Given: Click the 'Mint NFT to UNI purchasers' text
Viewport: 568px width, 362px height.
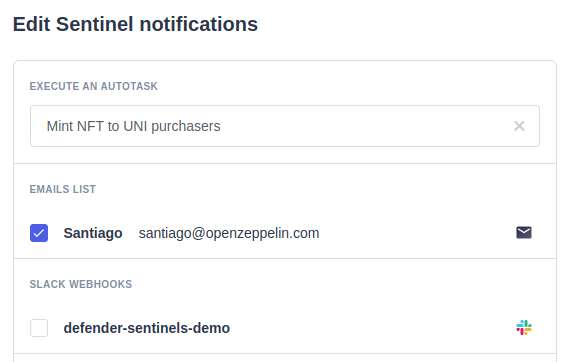Looking at the screenshot, I should (x=133, y=126).
